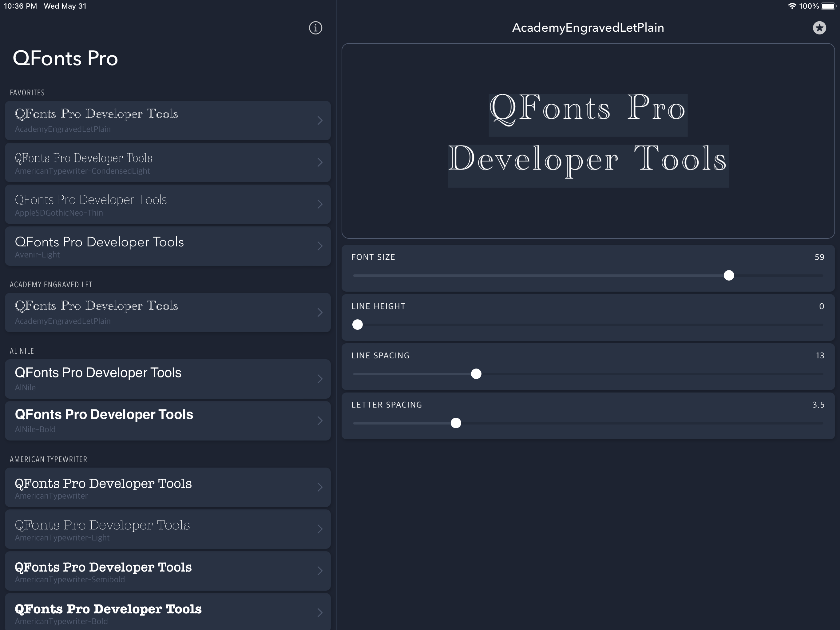Open chevron of AmericanTypewriter-Light row
Viewport: 840px width, 630px height.
(320, 529)
